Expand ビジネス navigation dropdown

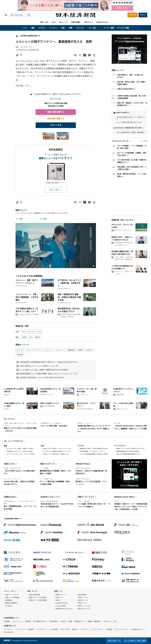pos(43,28)
